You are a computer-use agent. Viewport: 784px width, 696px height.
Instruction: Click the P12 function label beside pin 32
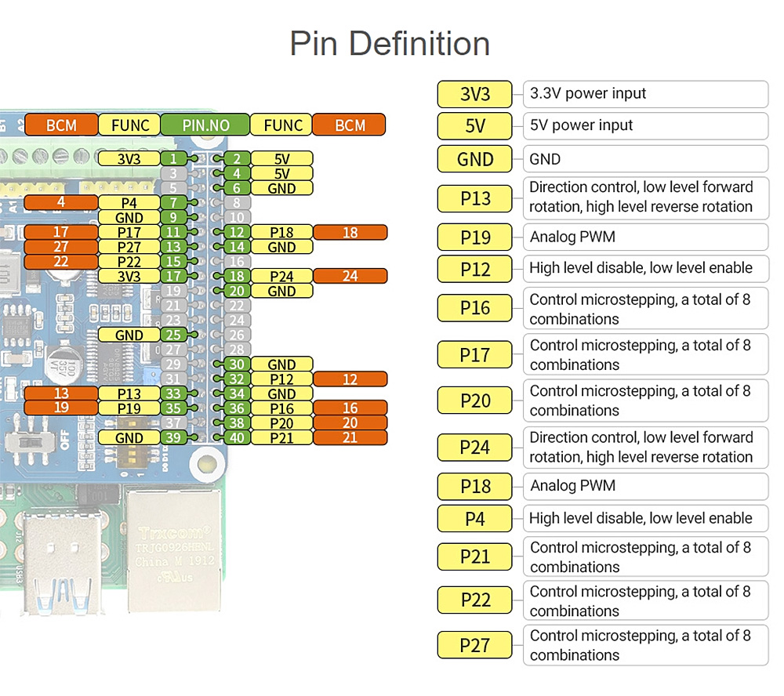281,379
